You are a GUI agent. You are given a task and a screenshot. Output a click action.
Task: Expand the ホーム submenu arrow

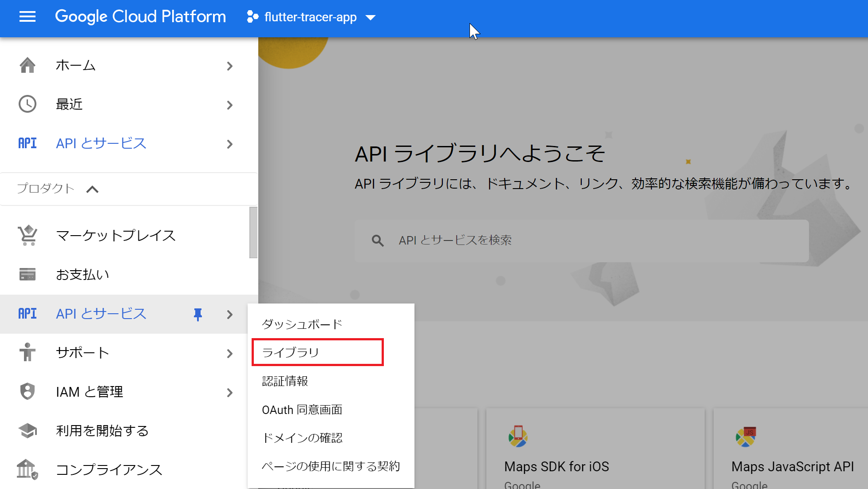[x=229, y=66]
